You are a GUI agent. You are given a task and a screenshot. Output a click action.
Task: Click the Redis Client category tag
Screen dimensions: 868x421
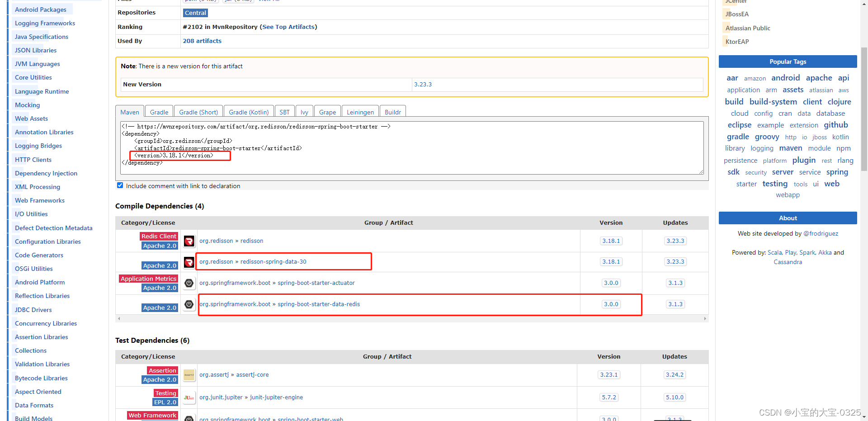pyautogui.click(x=159, y=236)
